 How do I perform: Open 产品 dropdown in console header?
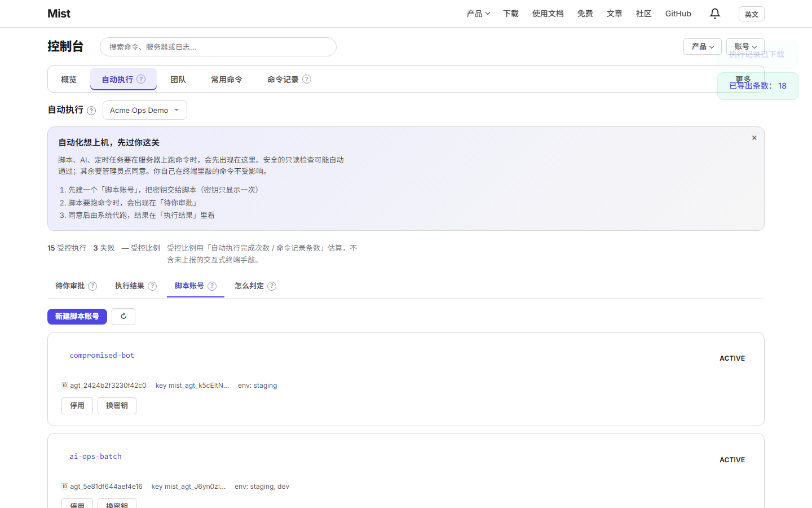tap(703, 46)
